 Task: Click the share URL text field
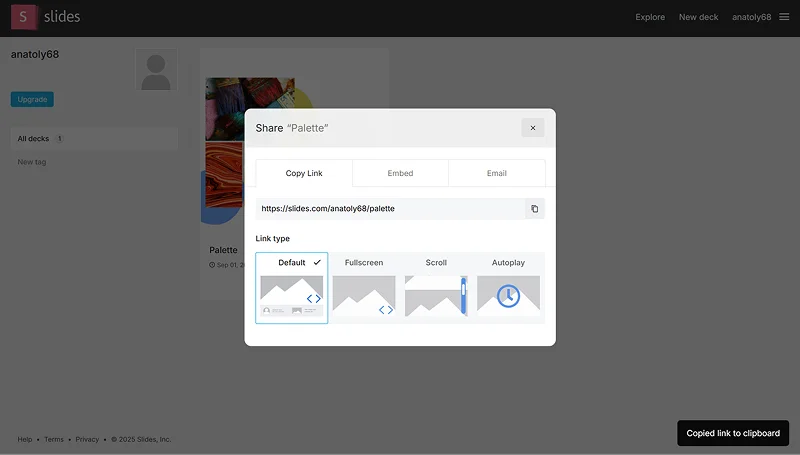(x=390, y=209)
